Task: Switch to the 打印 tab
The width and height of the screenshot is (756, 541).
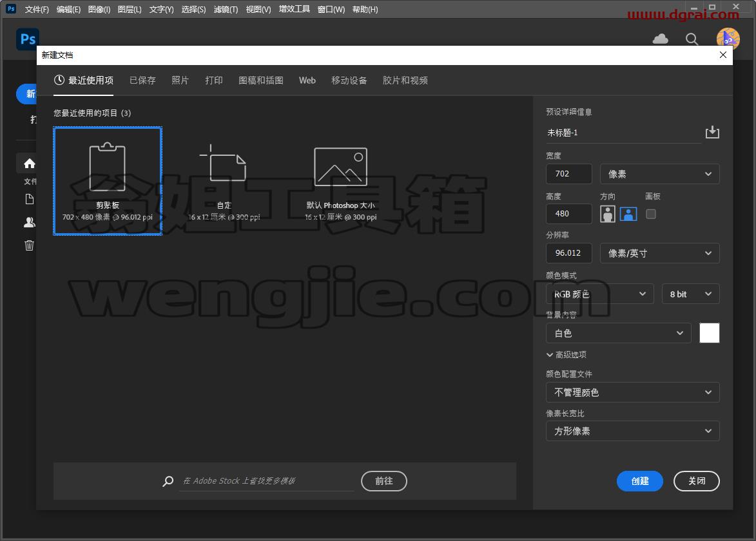Action: click(x=213, y=81)
